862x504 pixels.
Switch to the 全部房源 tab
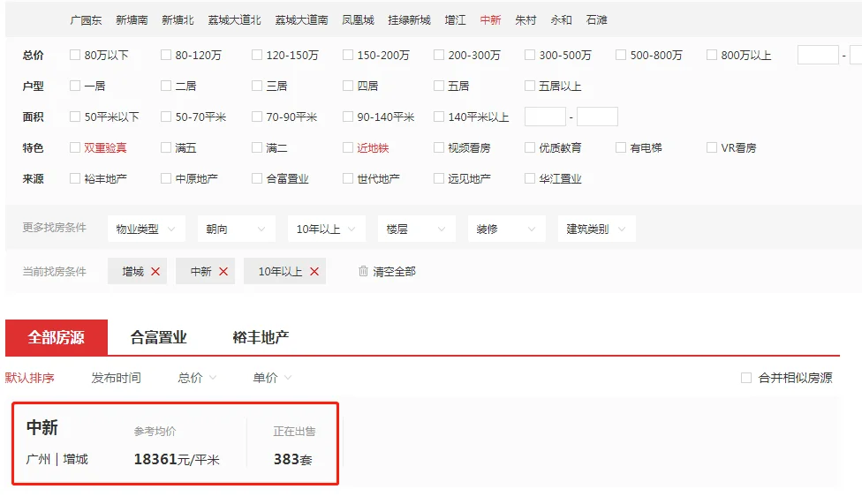click(x=57, y=337)
